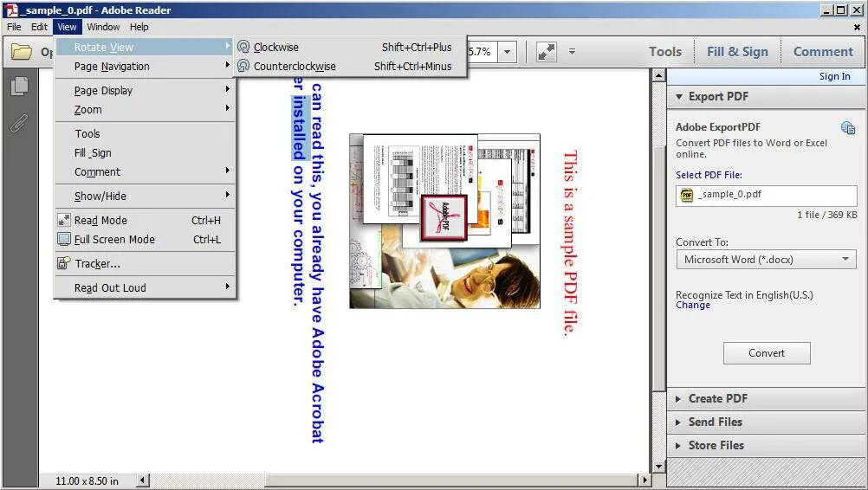Open the Page Thumbnails panel icon
Image resolution: width=868 pixels, height=490 pixels.
tap(19, 86)
